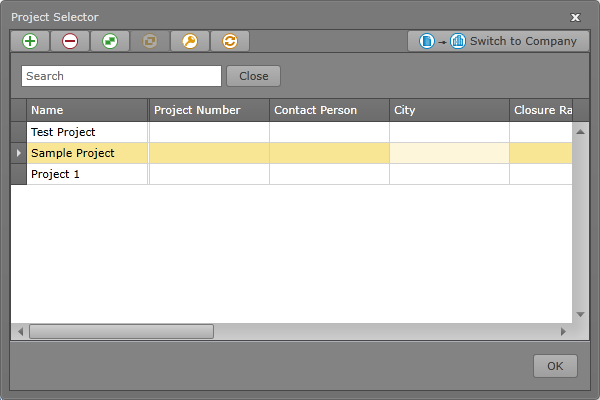Click Switch to Company button
Viewport: 600px width, 400px height.
coord(498,41)
